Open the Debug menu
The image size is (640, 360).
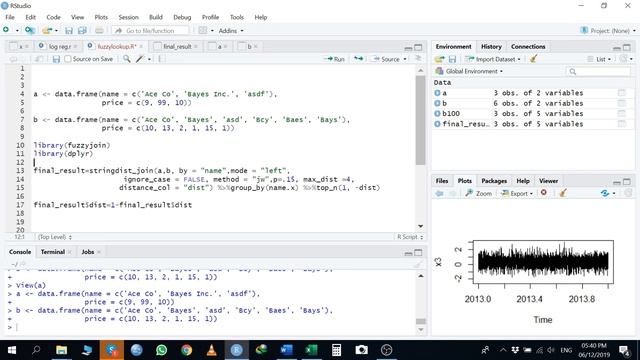click(x=182, y=17)
